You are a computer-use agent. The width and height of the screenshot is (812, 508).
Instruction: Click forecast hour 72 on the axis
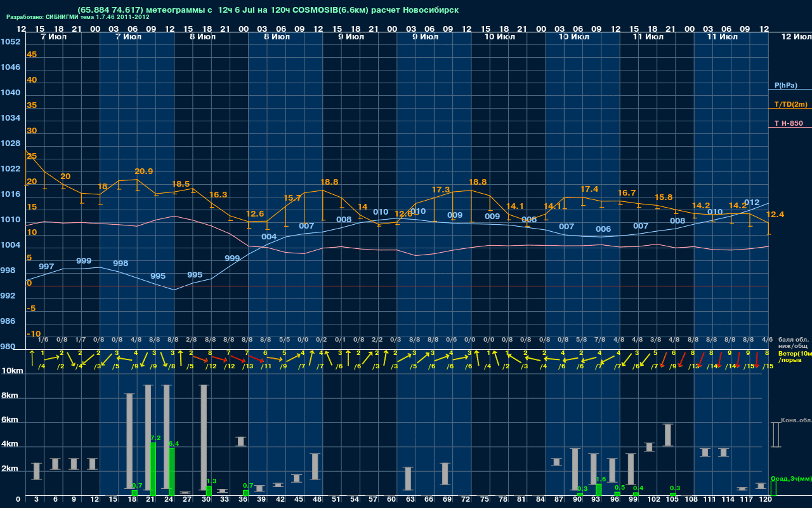click(x=466, y=500)
